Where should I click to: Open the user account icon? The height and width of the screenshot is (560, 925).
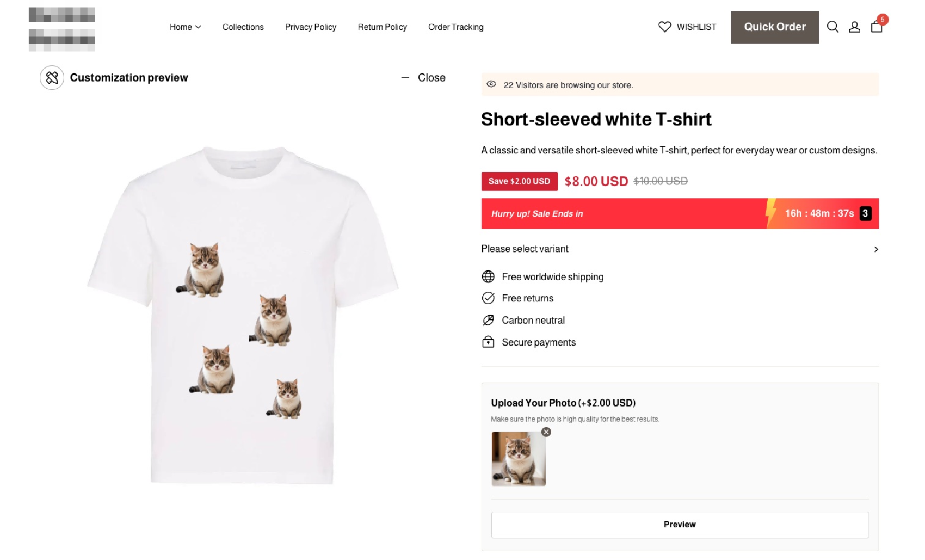[x=854, y=27]
